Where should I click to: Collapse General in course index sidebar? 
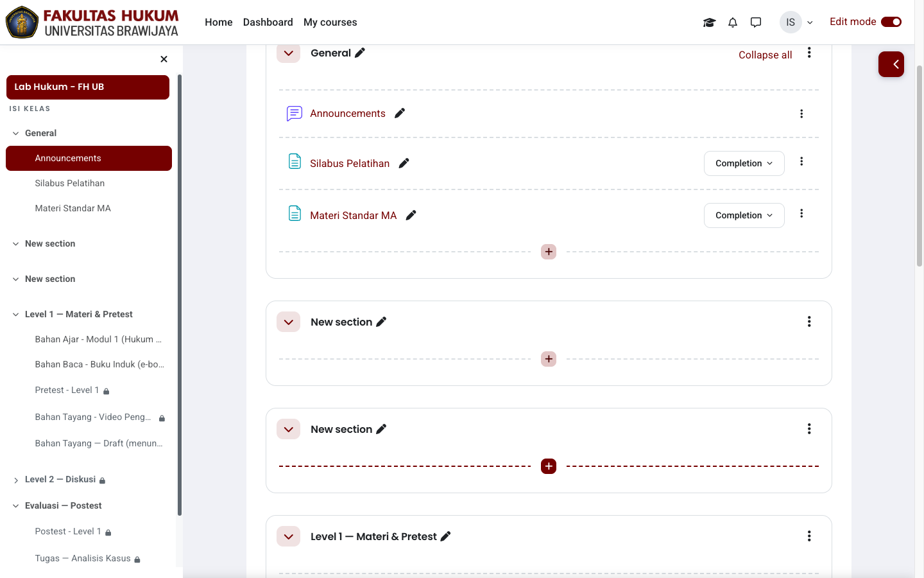pos(16,134)
